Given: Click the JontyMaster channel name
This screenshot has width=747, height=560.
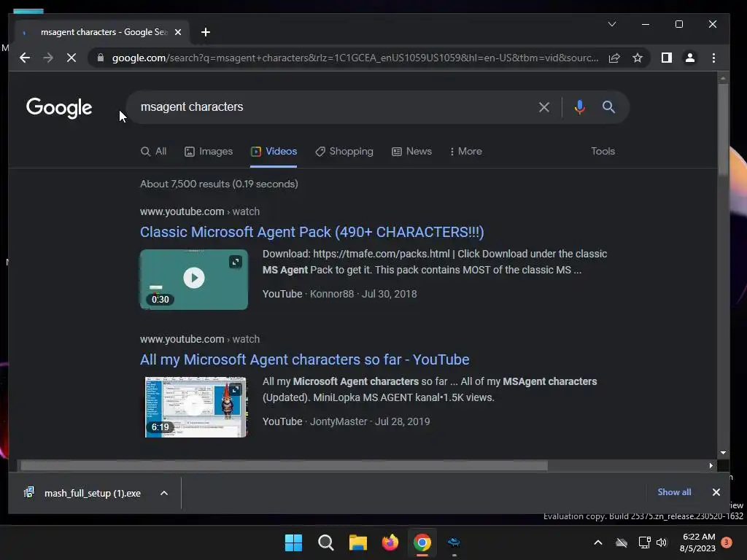Looking at the screenshot, I should (338, 421).
